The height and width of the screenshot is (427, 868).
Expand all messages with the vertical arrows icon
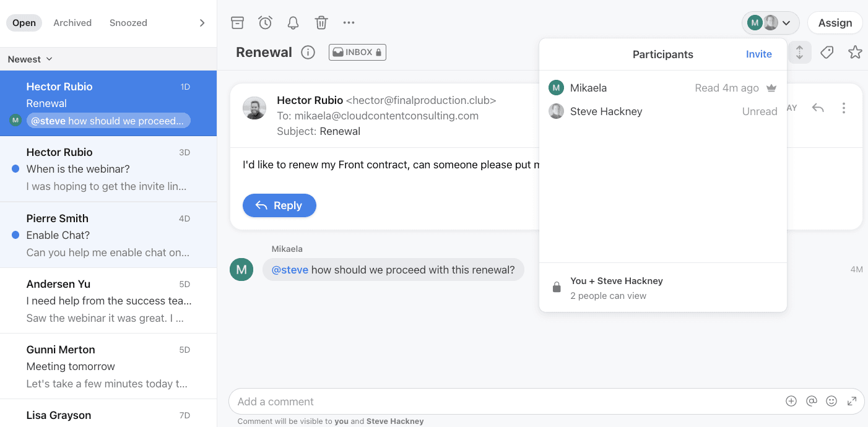[799, 53]
